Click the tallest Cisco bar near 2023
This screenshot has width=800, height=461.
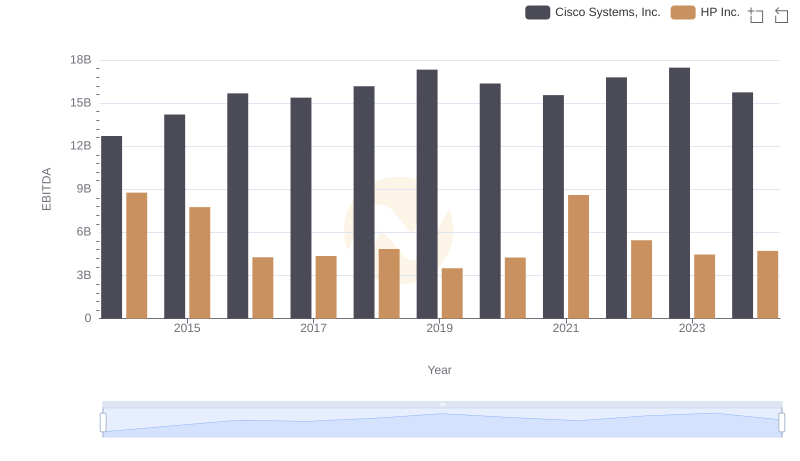[x=679, y=193]
